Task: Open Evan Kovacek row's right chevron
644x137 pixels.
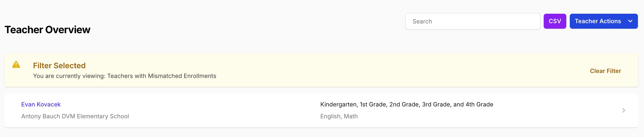Action: click(623, 110)
